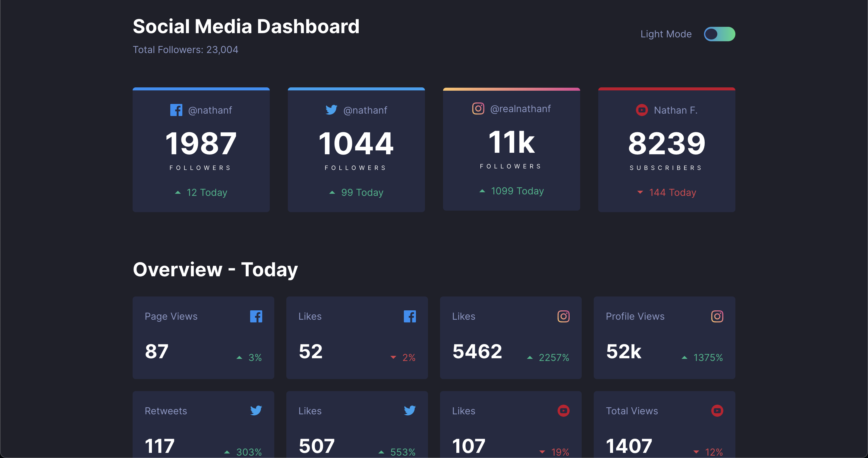Click the Social Media Dashboard heading

246,26
